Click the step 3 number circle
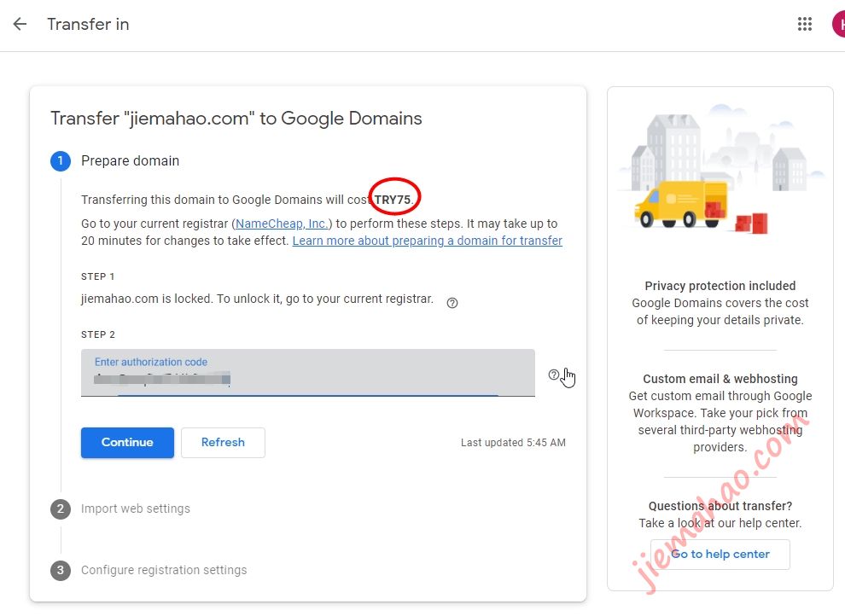This screenshot has height=616, width=845. click(61, 570)
